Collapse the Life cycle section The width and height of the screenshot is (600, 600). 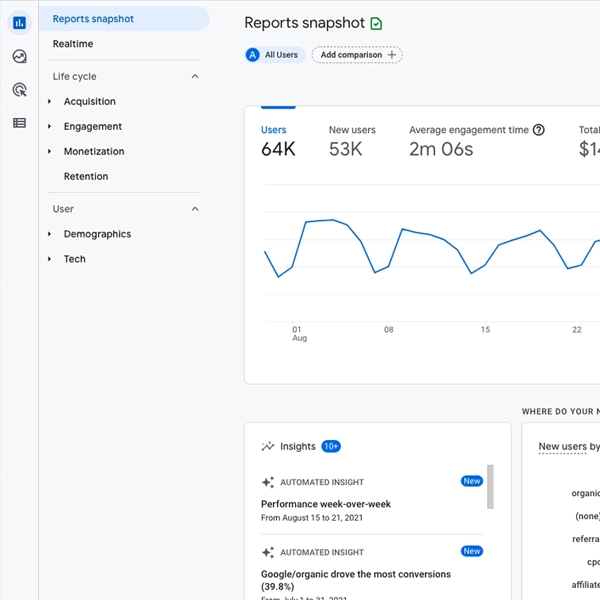195,76
